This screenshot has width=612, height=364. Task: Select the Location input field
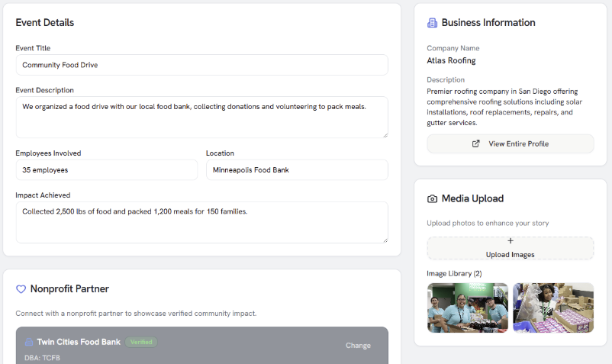[x=297, y=169]
